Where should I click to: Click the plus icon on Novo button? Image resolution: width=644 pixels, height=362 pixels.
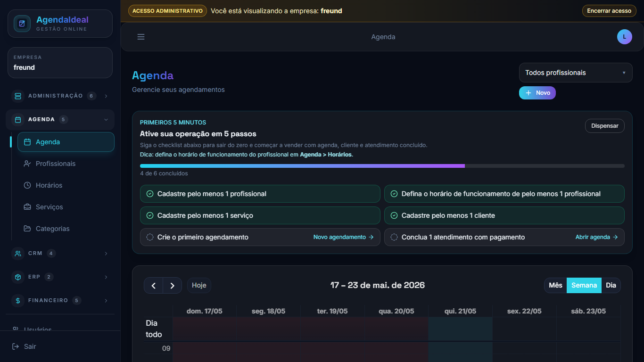528,93
